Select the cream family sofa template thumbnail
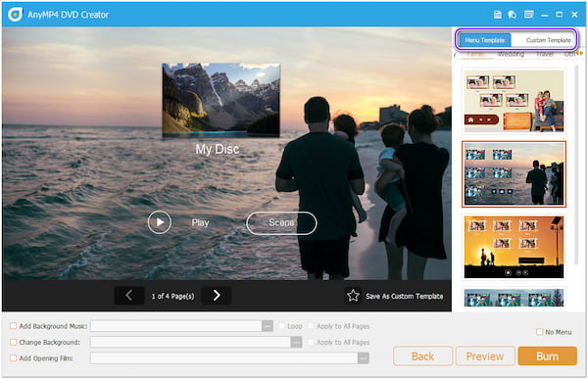The height and width of the screenshot is (379, 588). coord(514,101)
